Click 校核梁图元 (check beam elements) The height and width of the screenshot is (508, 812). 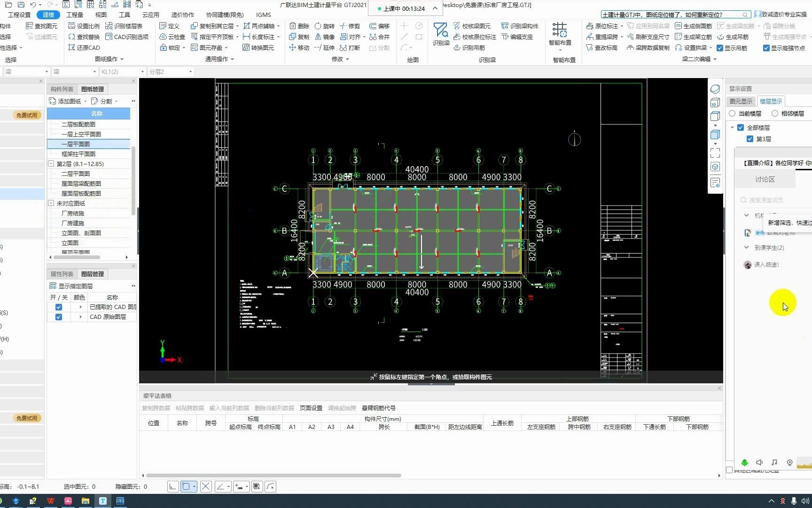pos(472,26)
